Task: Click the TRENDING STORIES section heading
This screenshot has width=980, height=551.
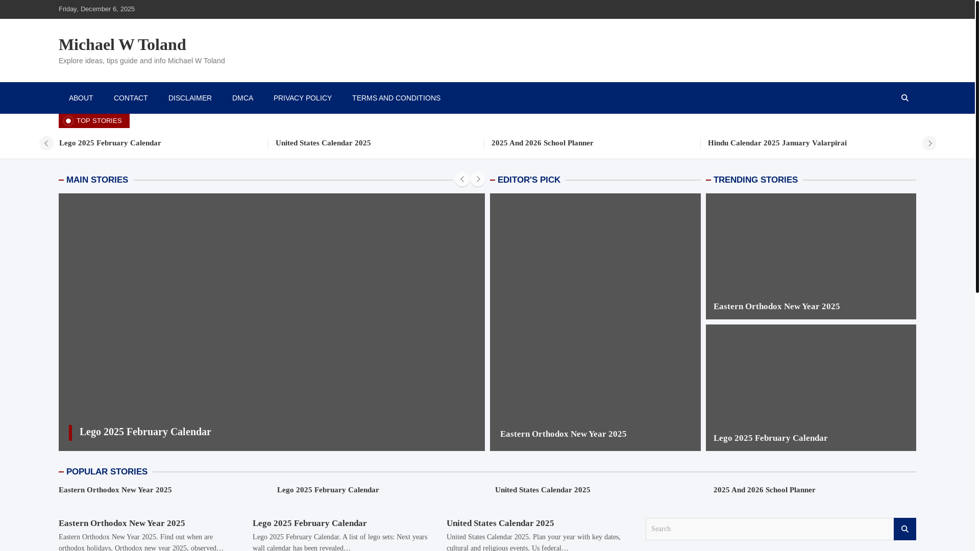Action: (x=755, y=180)
